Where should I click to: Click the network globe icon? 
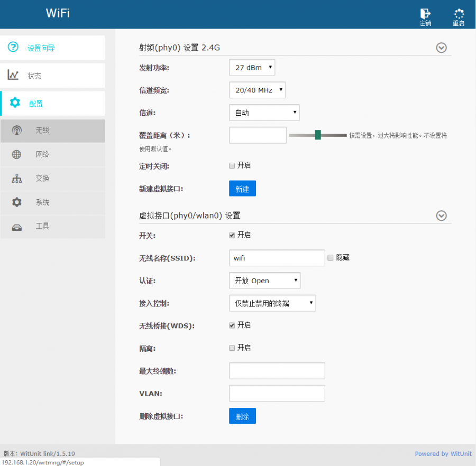17,154
